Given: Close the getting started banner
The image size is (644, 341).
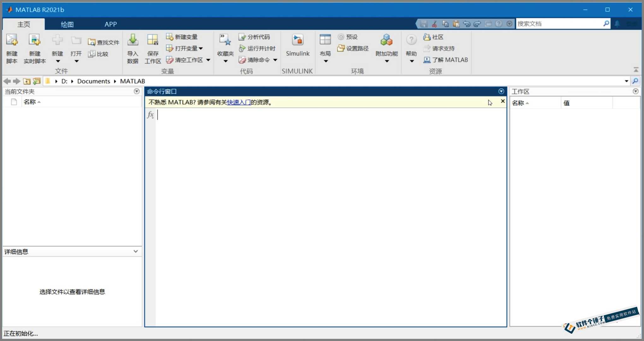Looking at the screenshot, I should coord(503,101).
